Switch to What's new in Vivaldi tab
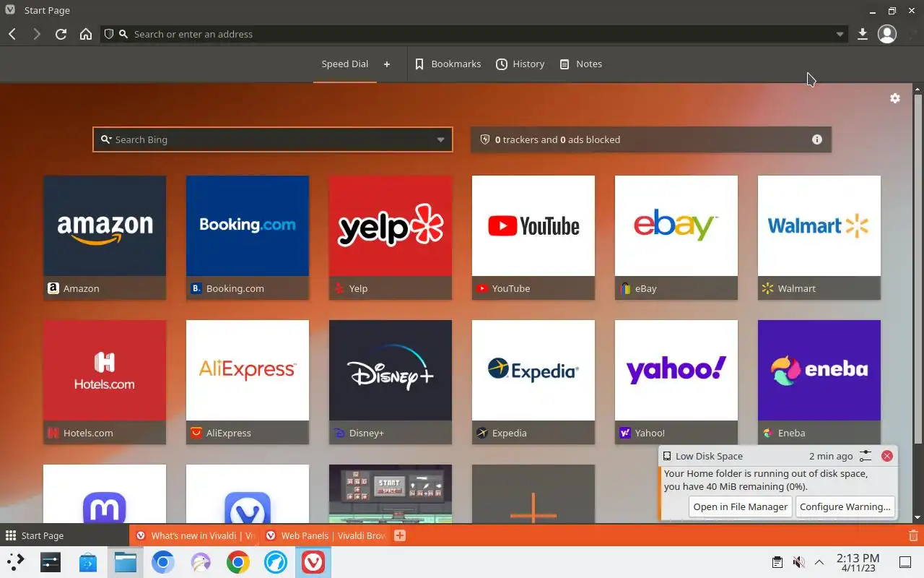Image resolution: width=924 pixels, height=578 pixels. coord(195,535)
